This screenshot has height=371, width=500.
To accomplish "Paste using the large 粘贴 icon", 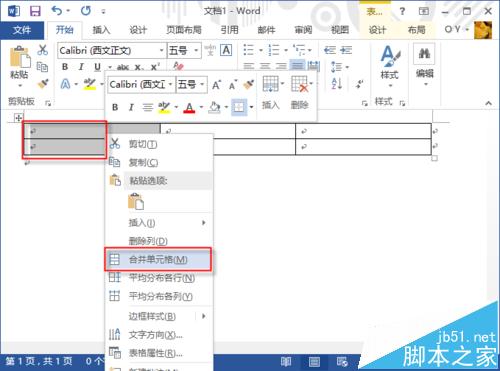I will [x=19, y=57].
